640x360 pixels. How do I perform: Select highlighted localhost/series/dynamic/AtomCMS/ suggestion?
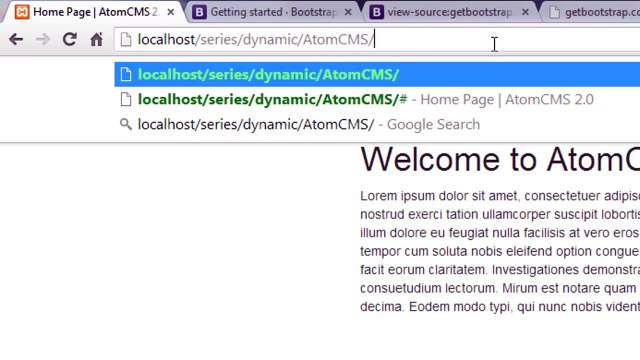[377, 74]
